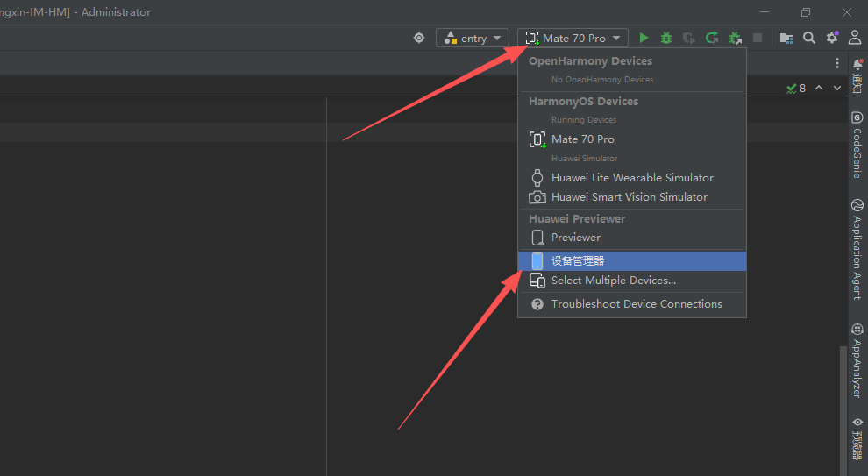Screen dimensions: 868x476
Task: Choose Huawei Lite Wearable Simulator
Action: coord(631,178)
